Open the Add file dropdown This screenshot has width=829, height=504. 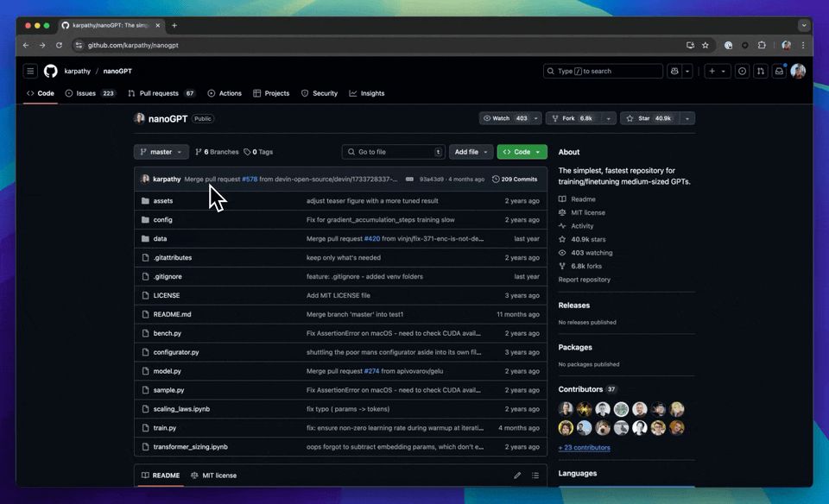pyautogui.click(x=471, y=151)
